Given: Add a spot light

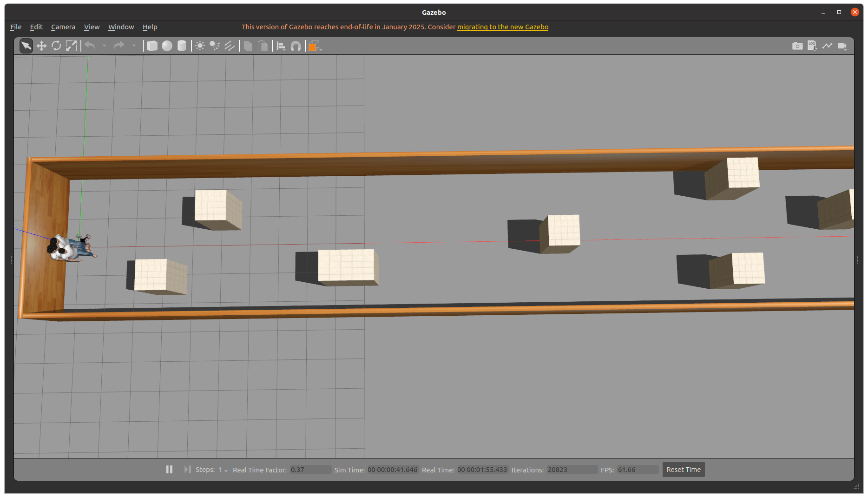Looking at the screenshot, I should [215, 46].
